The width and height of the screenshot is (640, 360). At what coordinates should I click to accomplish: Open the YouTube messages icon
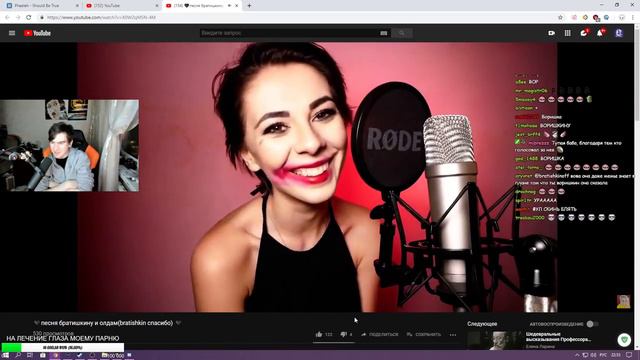pyautogui.click(x=584, y=33)
